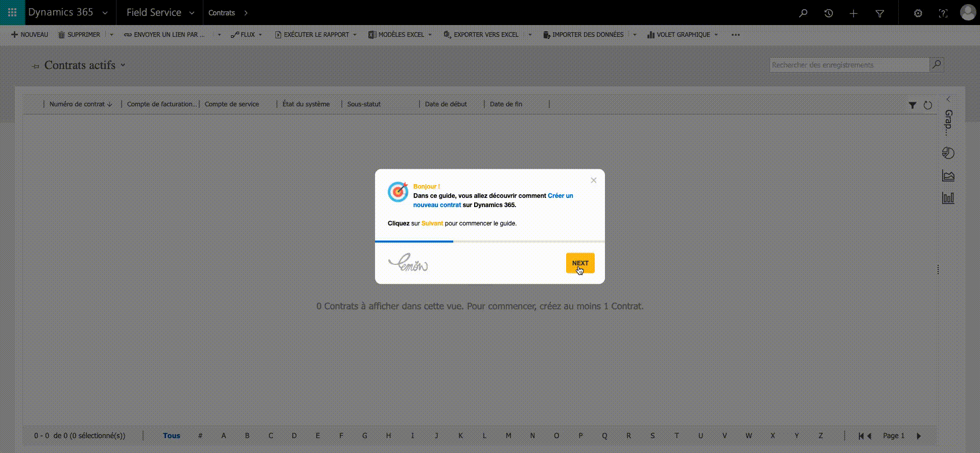
Task: Click the vertical ellipsis pane handle
Action: (938, 269)
